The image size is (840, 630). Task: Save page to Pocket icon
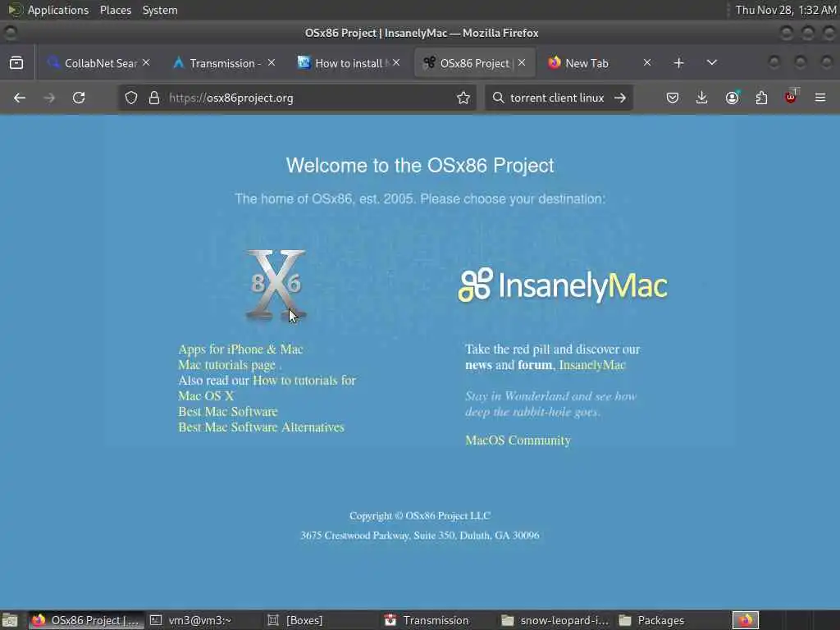pyautogui.click(x=673, y=98)
